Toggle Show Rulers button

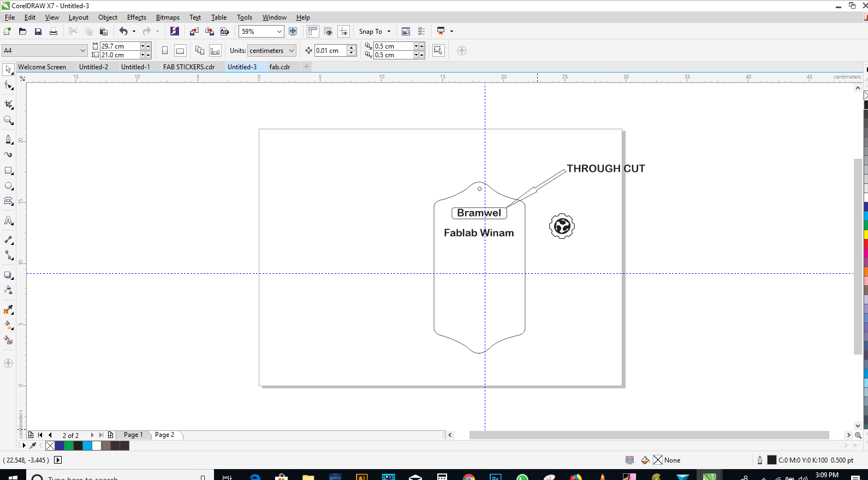tap(313, 31)
